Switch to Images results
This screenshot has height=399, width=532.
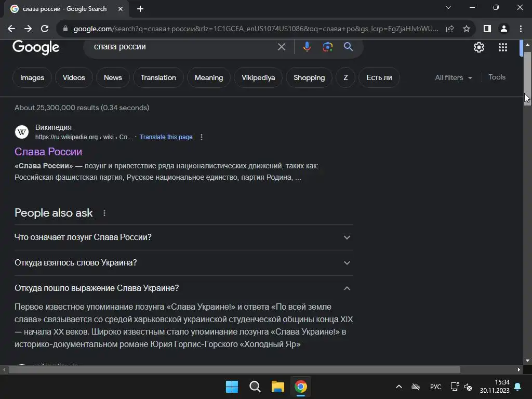tap(32, 78)
